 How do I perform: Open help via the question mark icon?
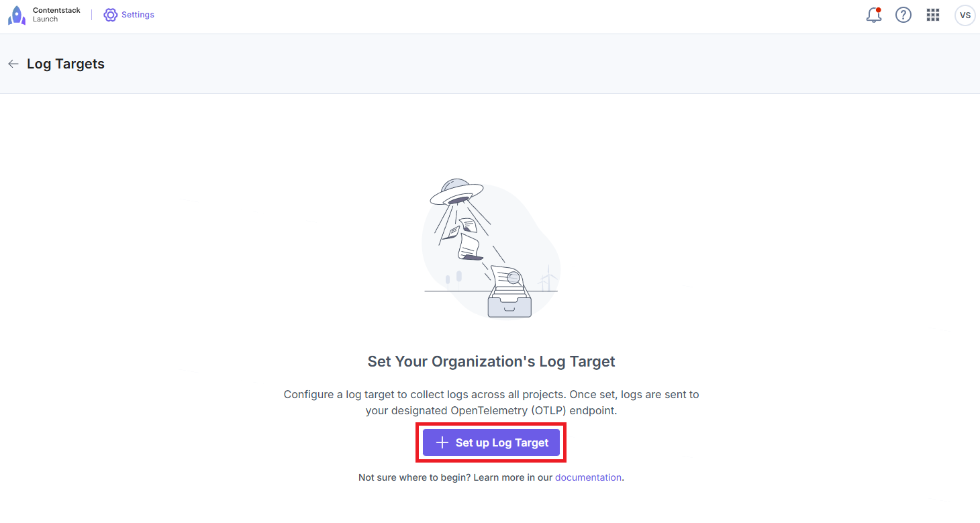tap(903, 15)
